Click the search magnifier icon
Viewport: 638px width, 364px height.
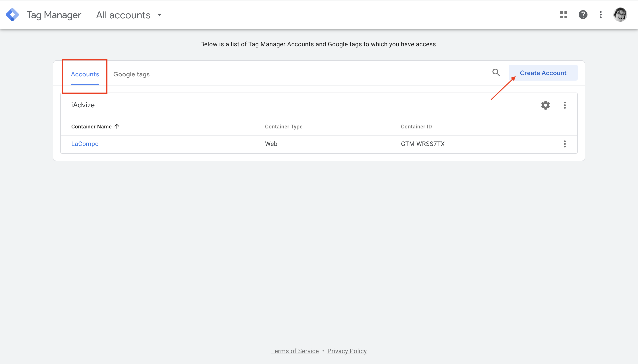click(496, 72)
